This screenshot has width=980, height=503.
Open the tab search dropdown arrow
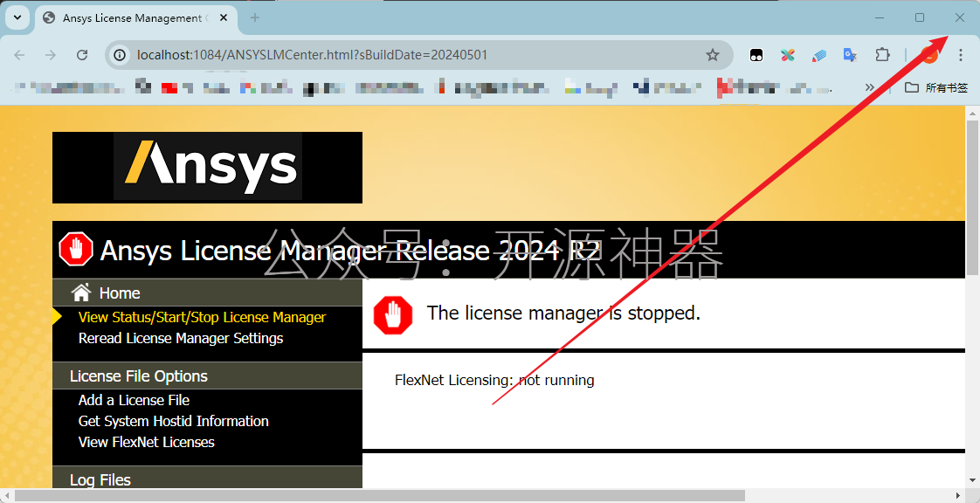(x=17, y=17)
